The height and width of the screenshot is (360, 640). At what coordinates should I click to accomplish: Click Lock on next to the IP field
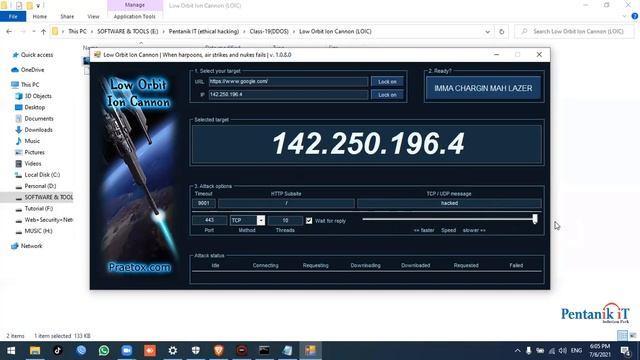(387, 95)
